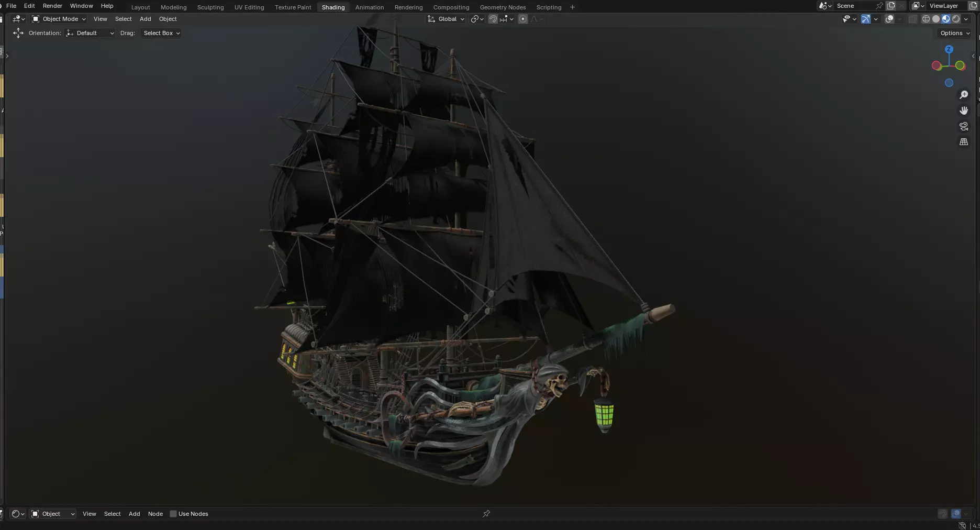
Task: Add a new workspace with plus icon
Action: click(x=572, y=7)
